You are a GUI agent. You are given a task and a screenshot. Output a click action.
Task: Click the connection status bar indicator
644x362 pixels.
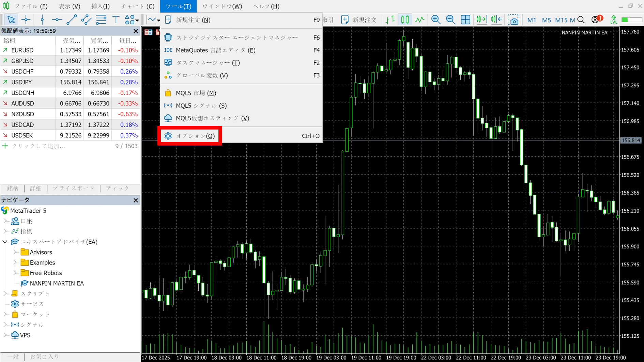632,20
